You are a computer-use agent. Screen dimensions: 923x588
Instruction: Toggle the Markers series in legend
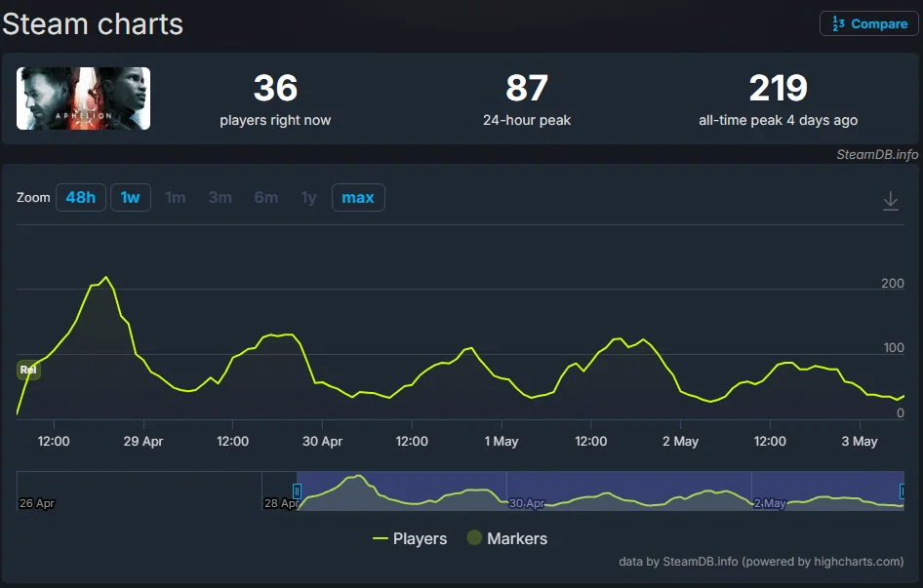pyautogui.click(x=506, y=538)
